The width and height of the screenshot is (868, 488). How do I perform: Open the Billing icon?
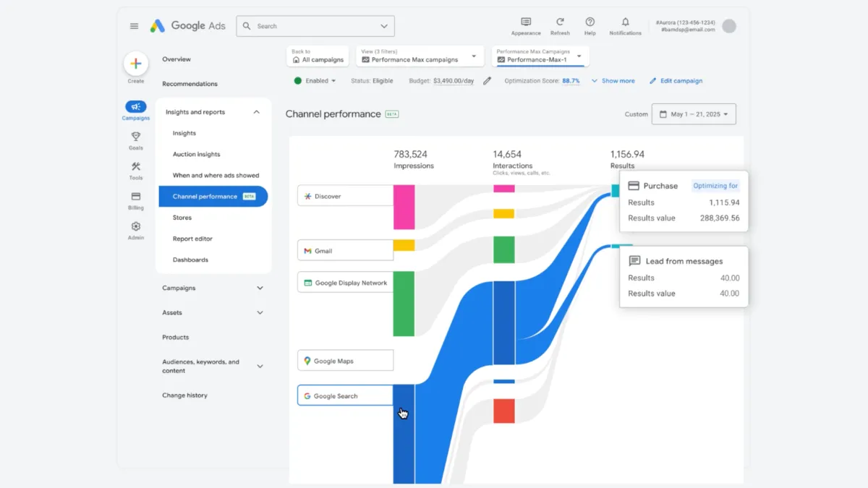135,197
